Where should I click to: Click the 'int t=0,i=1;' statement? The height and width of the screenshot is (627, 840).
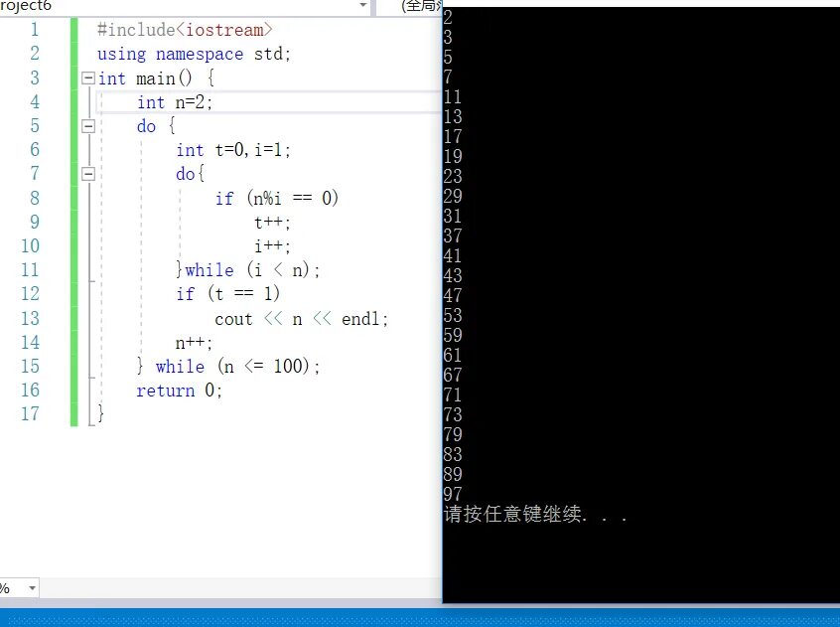(x=233, y=150)
